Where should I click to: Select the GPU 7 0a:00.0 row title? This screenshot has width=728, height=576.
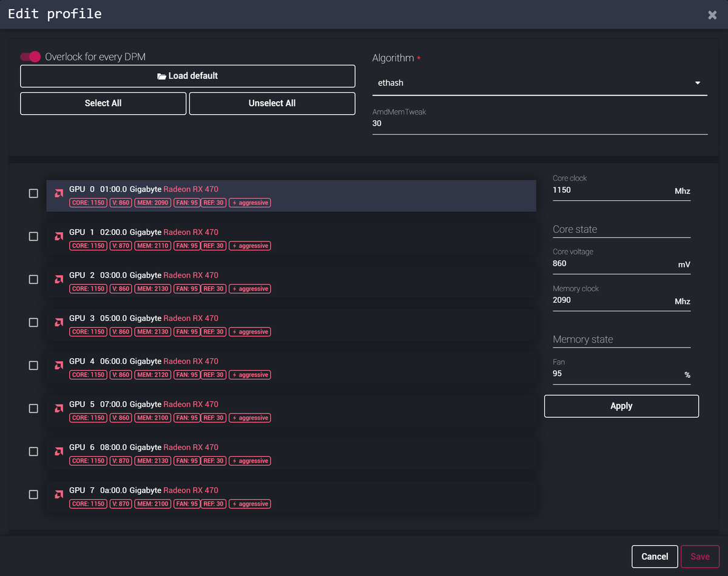[x=144, y=491]
